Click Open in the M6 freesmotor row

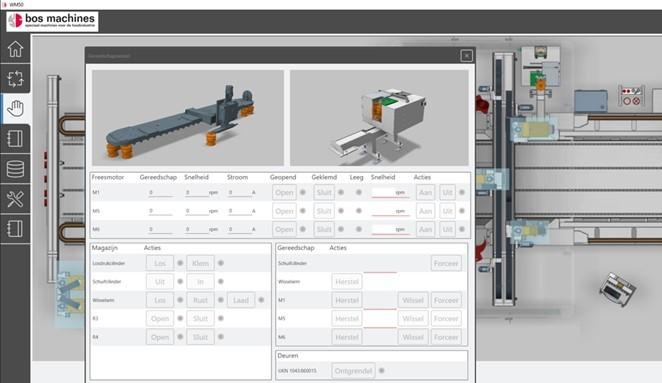284,229
